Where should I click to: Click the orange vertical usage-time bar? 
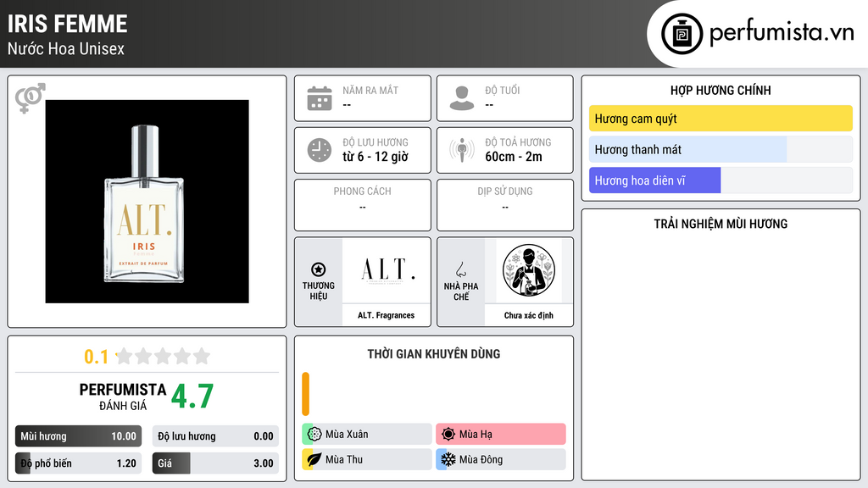305,394
